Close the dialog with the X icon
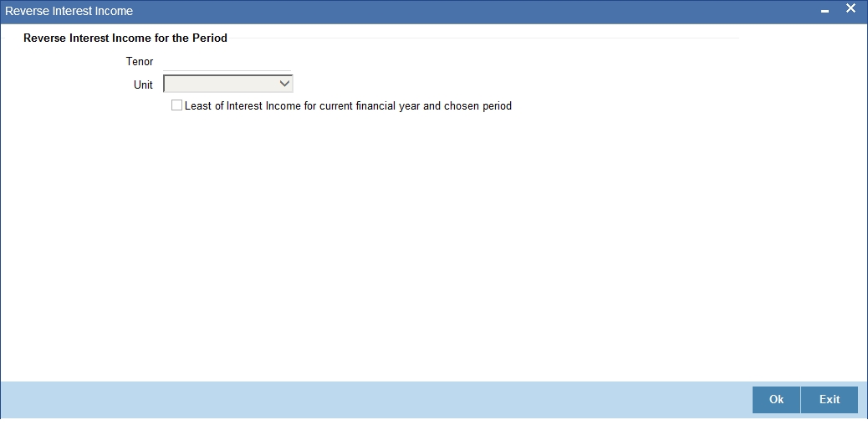The height and width of the screenshot is (425, 868). coord(850,8)
